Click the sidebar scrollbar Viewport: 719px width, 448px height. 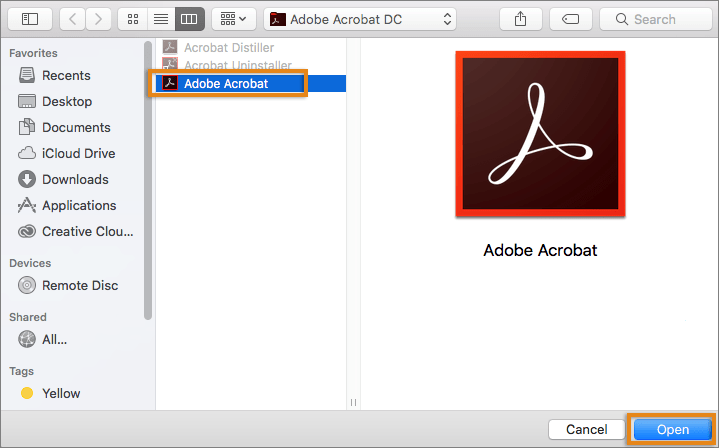[x=148, y=180]
